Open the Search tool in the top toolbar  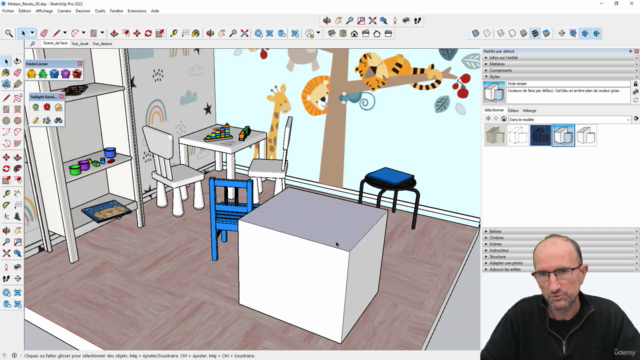[9, 33]
